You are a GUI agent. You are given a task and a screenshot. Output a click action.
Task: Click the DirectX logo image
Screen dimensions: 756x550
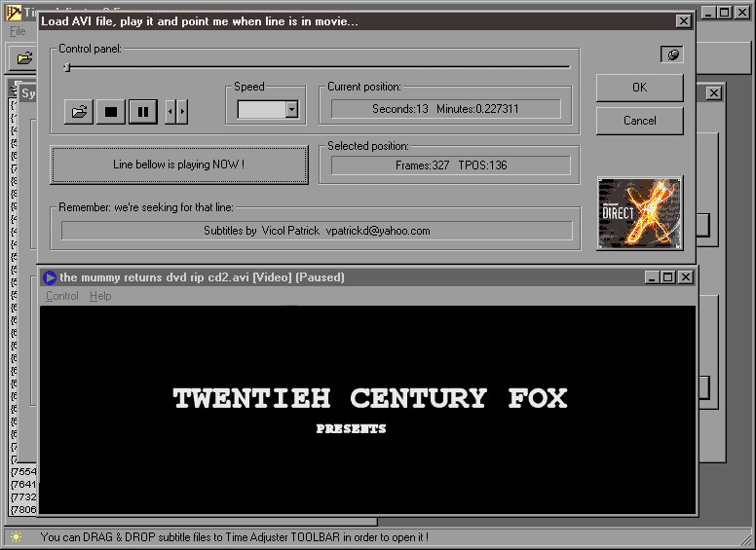point(640,213)
